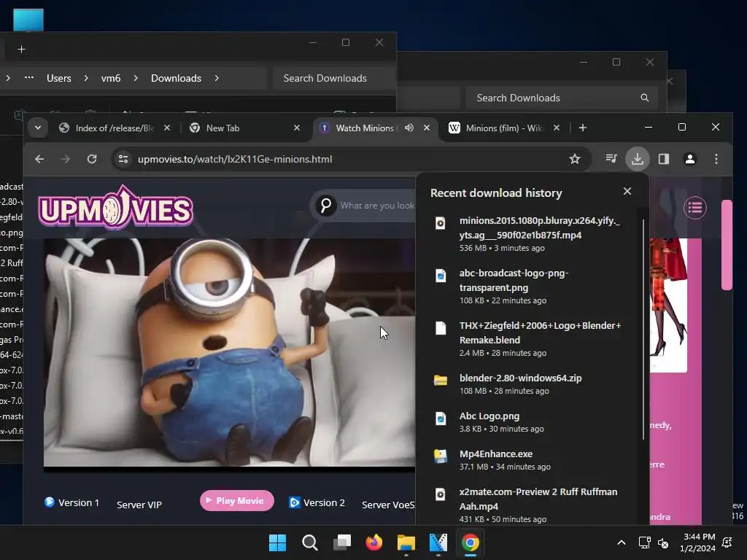The image size is (747, 560).
Task: Click the Upmovies search magnifier icon
Action: tap(326, 206)
